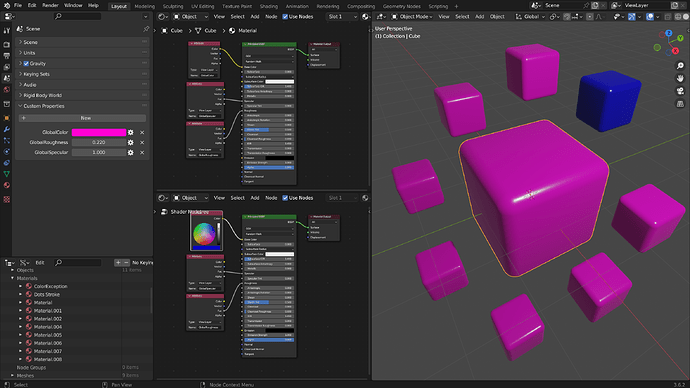Open the Output properties tab
The height and width of the screenshot is (388, 690).
7,56
